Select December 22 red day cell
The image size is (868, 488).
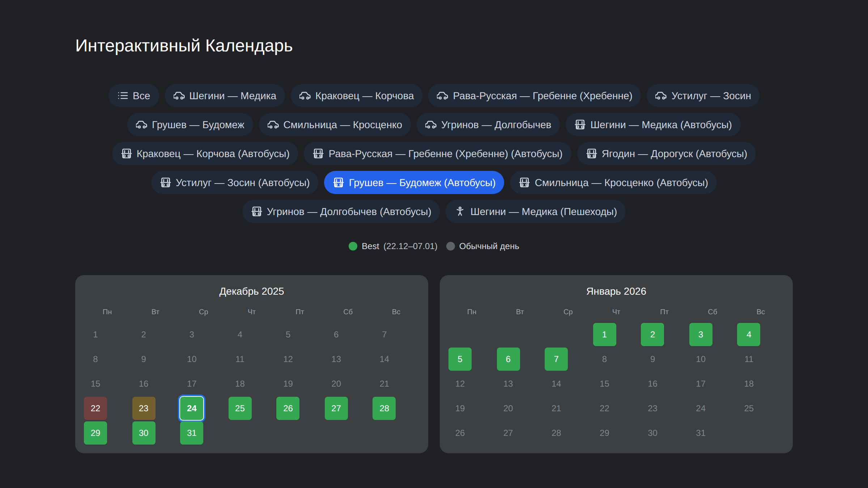point(95,408)
